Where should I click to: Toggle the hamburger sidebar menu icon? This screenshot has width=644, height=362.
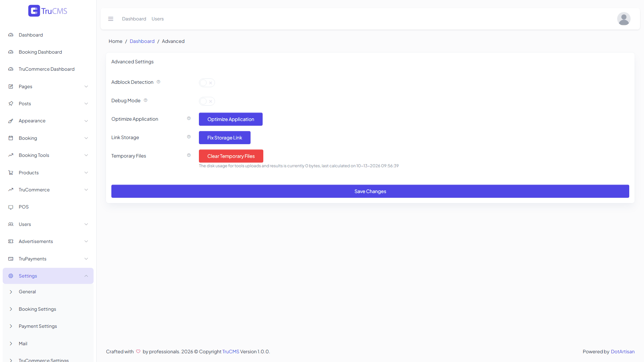[x=111, y=19]
